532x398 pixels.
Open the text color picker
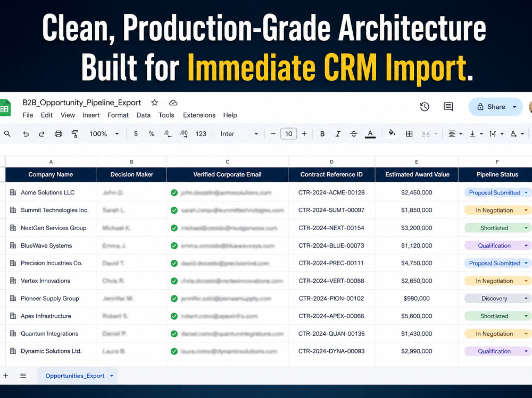pyautogui.click(x=370, y=134)
